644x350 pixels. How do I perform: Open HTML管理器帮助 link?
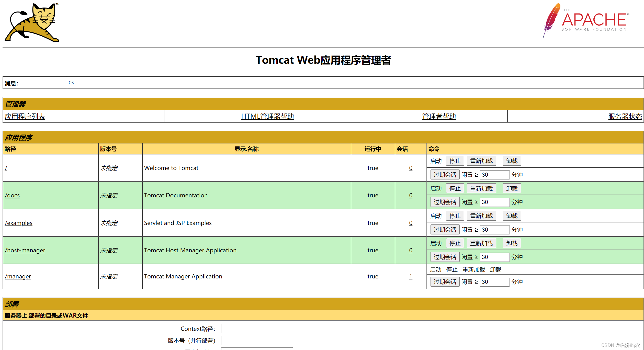[267, 116]
